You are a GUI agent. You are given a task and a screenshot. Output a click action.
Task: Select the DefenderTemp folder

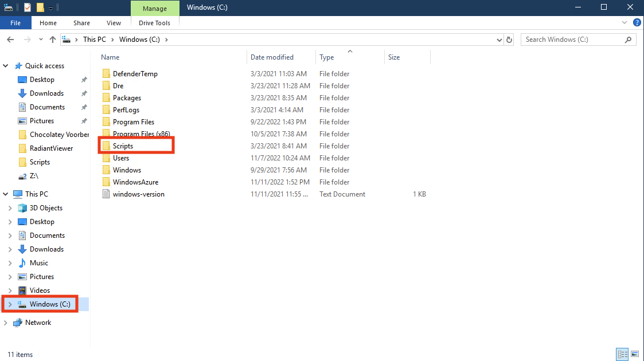(135, 74)
